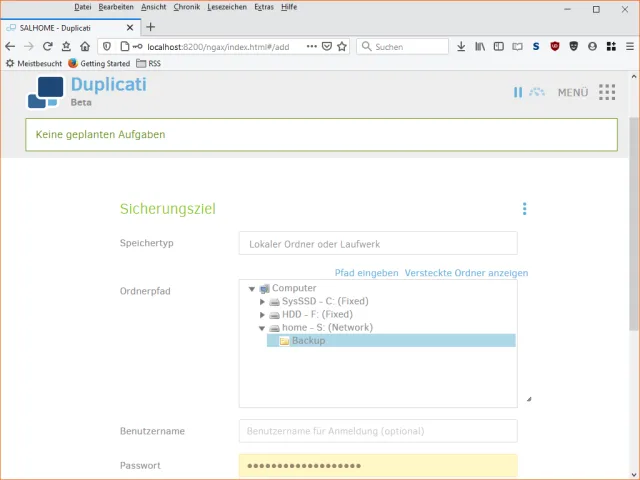
Task: Click the Backup folder icon
Action: point(284,341)
